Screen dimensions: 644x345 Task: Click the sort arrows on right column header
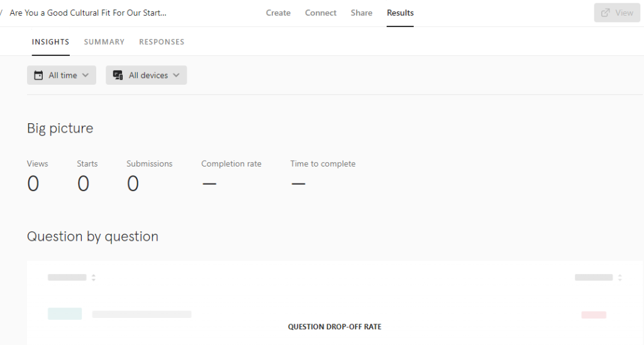[620, 278]
